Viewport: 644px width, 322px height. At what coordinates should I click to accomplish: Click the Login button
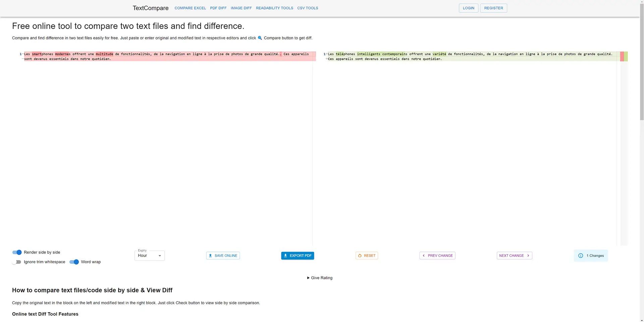tap(469, 8)
